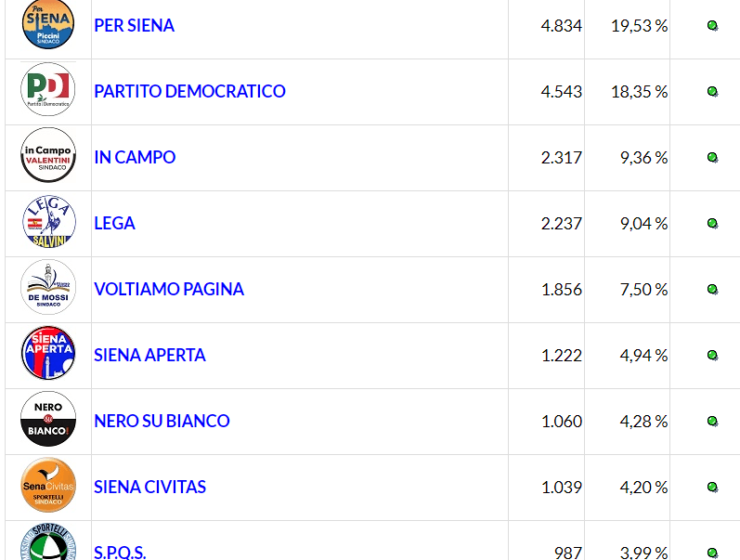Follow the IN CAMPO link
This screenshot has width=740, height=560.
point(135,157)
